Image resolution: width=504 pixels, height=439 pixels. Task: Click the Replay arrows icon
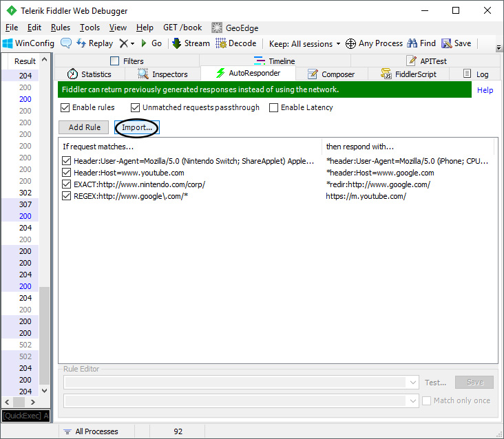(x=81, y=43)
